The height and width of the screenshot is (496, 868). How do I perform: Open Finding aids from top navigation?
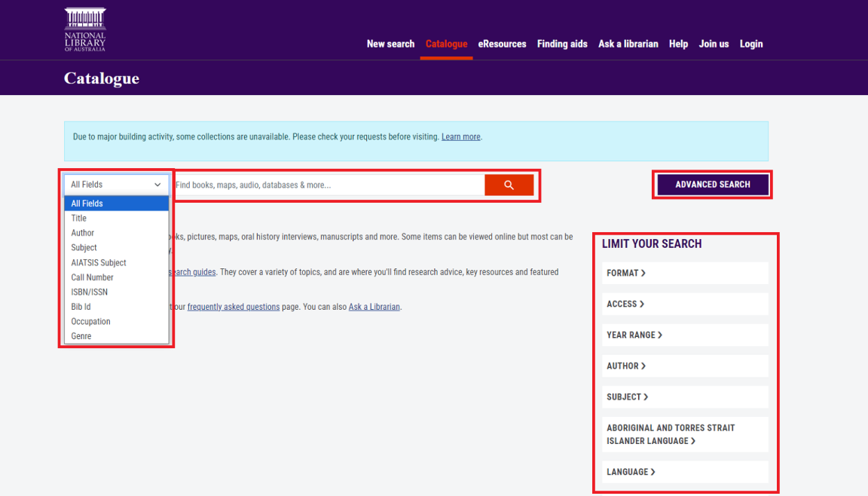(562, 44)
